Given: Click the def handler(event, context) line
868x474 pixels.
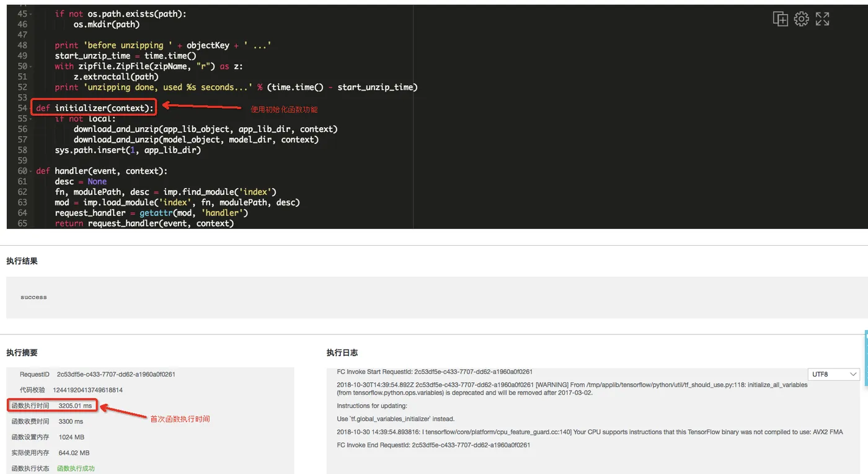Looking at the screenshot, I should (x=102, y=171).
